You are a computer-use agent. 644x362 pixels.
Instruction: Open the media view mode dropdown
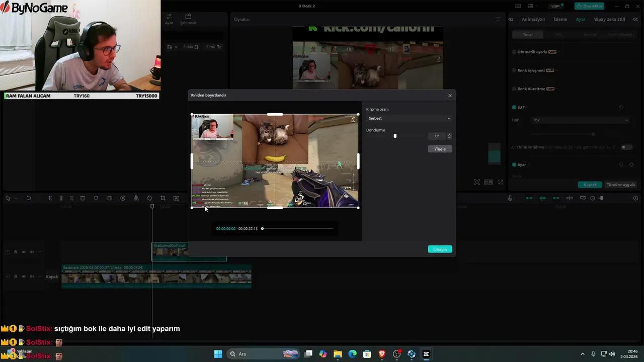click(x=172, y=47)
